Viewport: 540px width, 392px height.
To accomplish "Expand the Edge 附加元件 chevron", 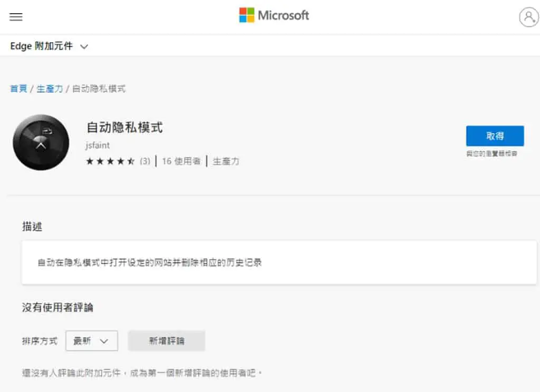I will click(x=84, y=46).
